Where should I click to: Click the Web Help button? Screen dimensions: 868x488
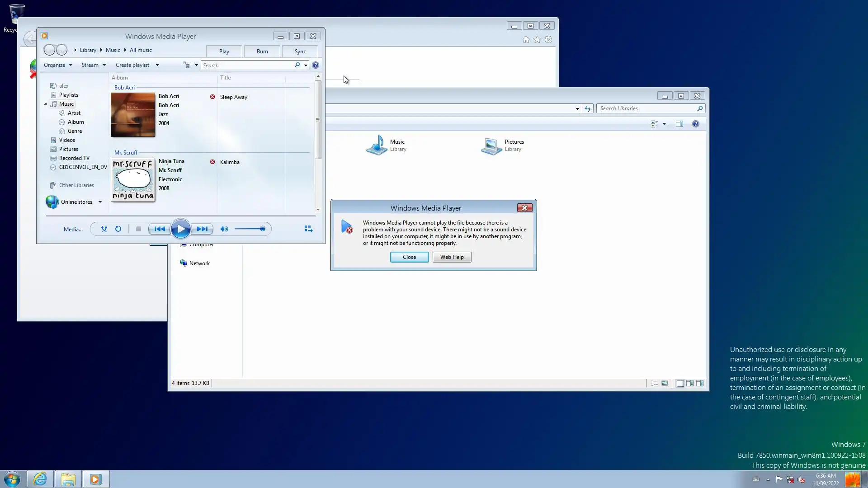[x=452, y=257]
